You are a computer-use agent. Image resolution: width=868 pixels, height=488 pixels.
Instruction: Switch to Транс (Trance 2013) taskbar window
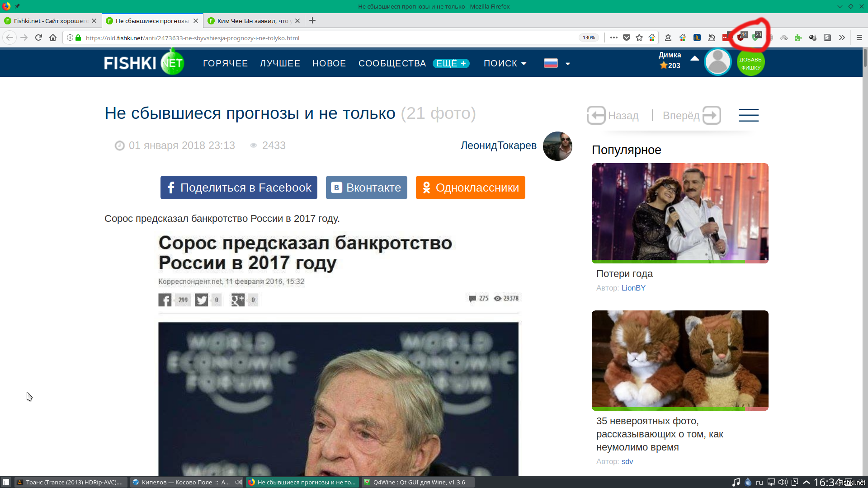point(71,482)
